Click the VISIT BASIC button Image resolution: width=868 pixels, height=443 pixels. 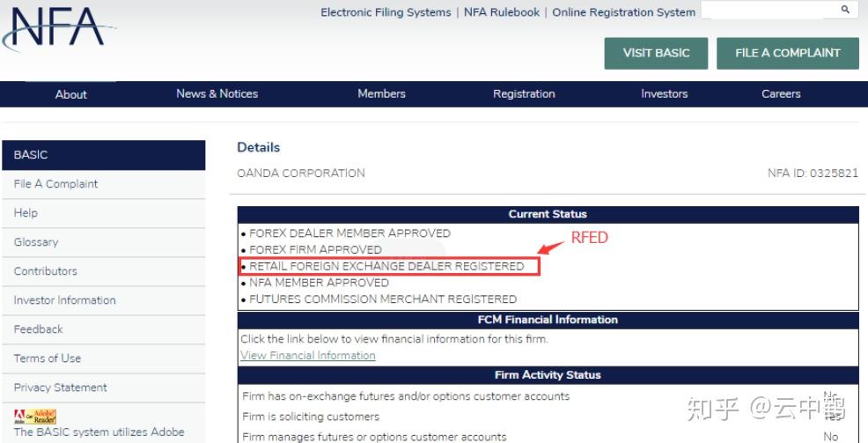tap(656, 53)
